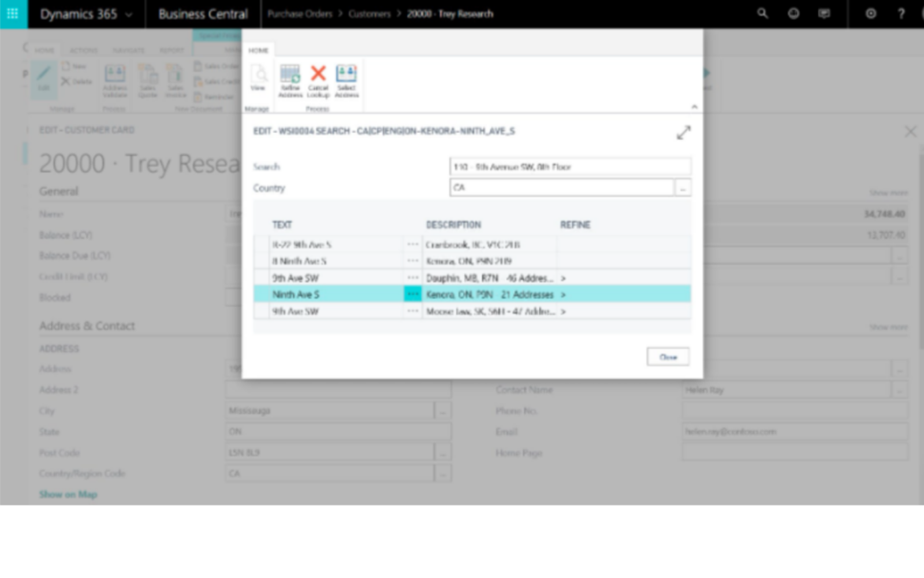Refine the Moose Jaw row via arrow
Viewport: 924px width, 578px height.
(x=563, y=312)
